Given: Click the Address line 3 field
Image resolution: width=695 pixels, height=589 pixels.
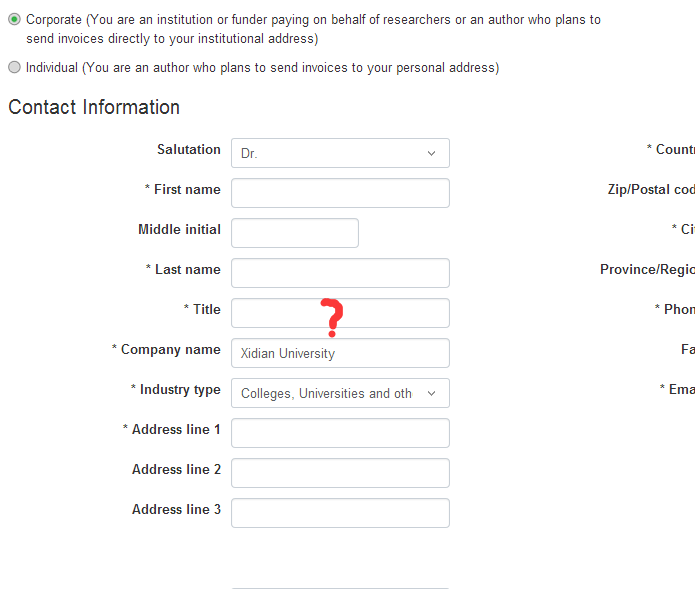Looking at the screenshot, I should click(x=340, y=513).
